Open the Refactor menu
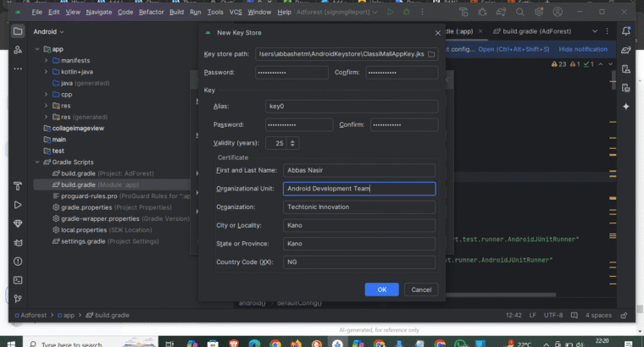 pyautogui.click(x=151, y=12)
